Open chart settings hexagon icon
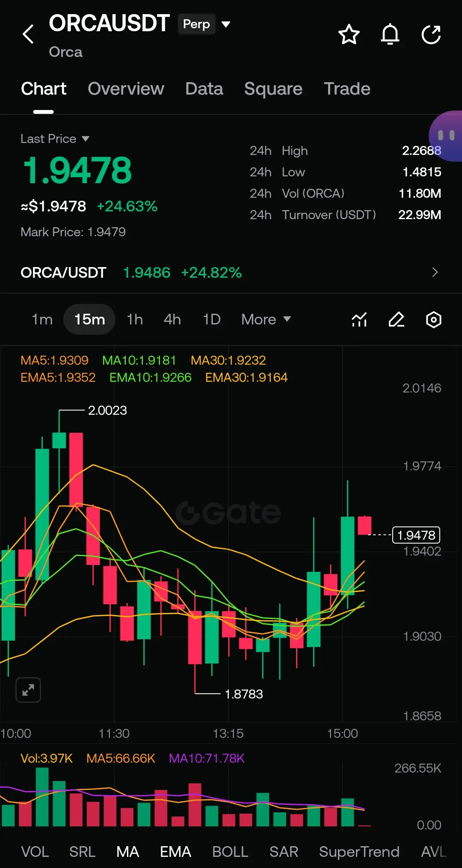This screenshot has height=868, width=462. click(434, 319)
